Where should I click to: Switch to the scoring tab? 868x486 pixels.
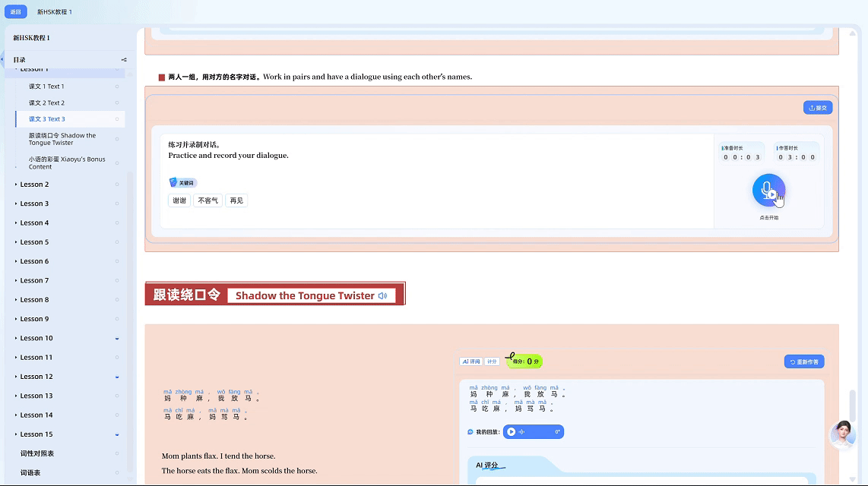pos(492,361)
